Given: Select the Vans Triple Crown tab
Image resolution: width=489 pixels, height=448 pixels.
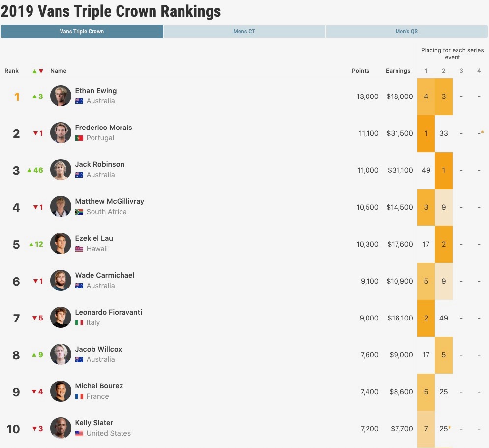Looking at the screenshot, I should click(82, 32).
